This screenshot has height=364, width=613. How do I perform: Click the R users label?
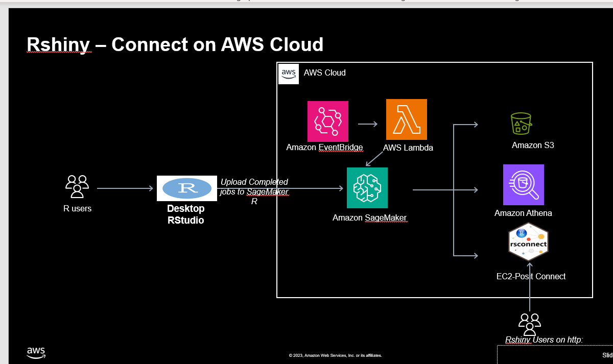pyautogui.click(x=77, y=208)
